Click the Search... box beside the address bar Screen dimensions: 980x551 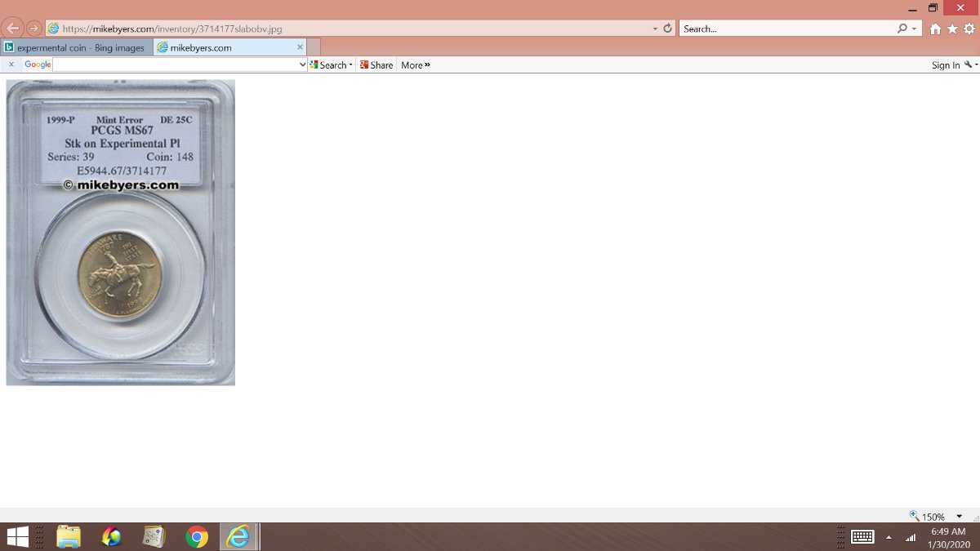point(788,29)
